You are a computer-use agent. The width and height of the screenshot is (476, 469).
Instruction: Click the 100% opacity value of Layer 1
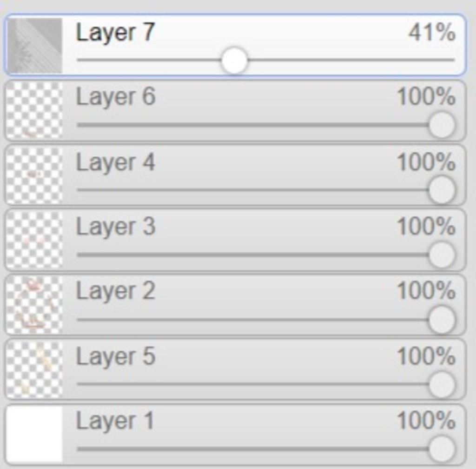pos(427,421)
